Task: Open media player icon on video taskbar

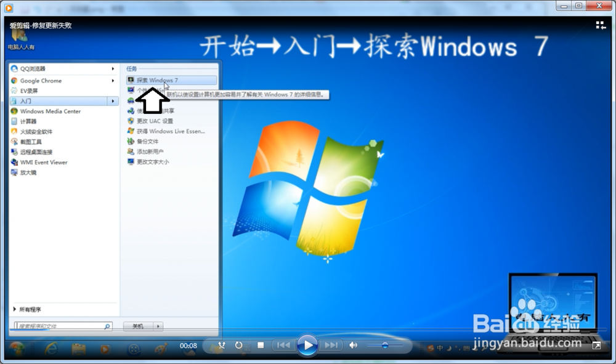Action: [x=105, y=349]
